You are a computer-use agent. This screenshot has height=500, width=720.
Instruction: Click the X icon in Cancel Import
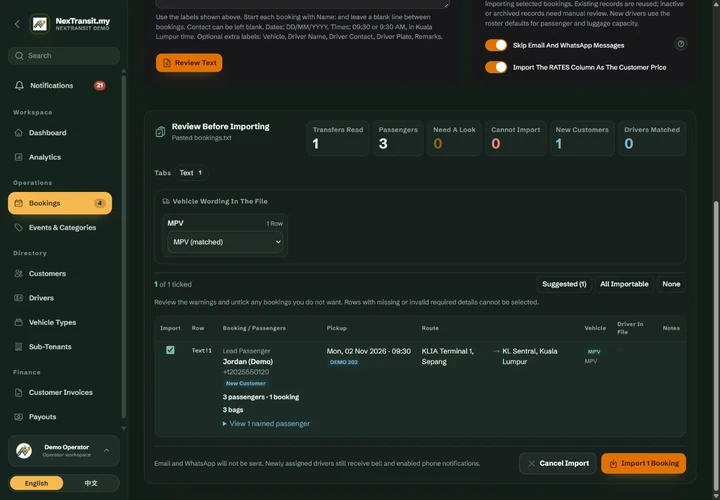(531, 463)
